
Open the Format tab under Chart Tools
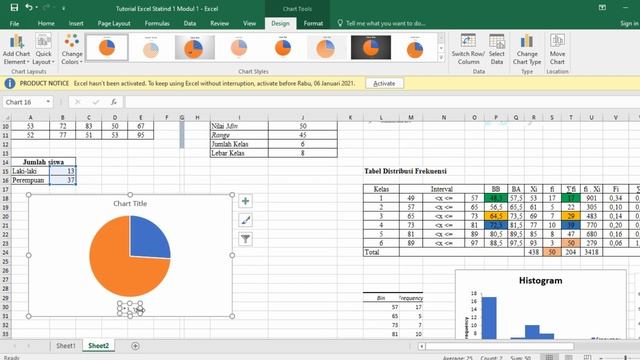coord(313,23)
